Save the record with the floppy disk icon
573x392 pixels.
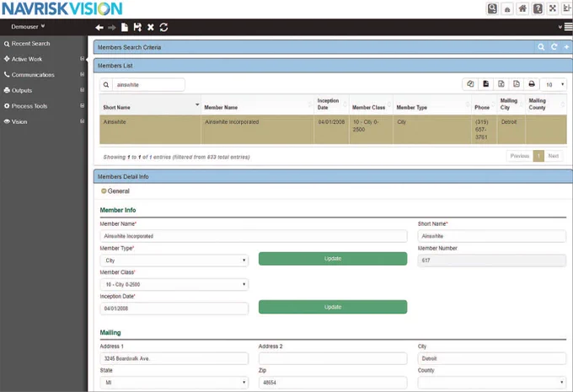(137, 28)
